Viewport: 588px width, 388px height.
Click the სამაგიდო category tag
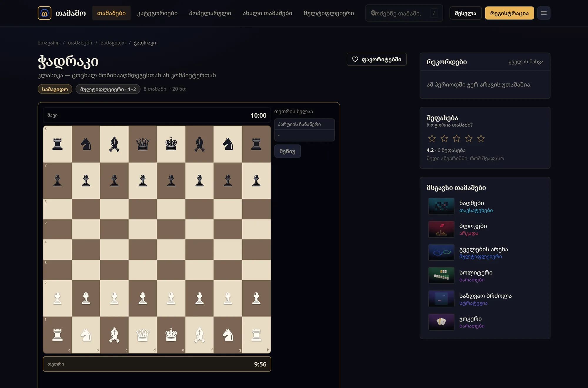(x=55, y=89)
